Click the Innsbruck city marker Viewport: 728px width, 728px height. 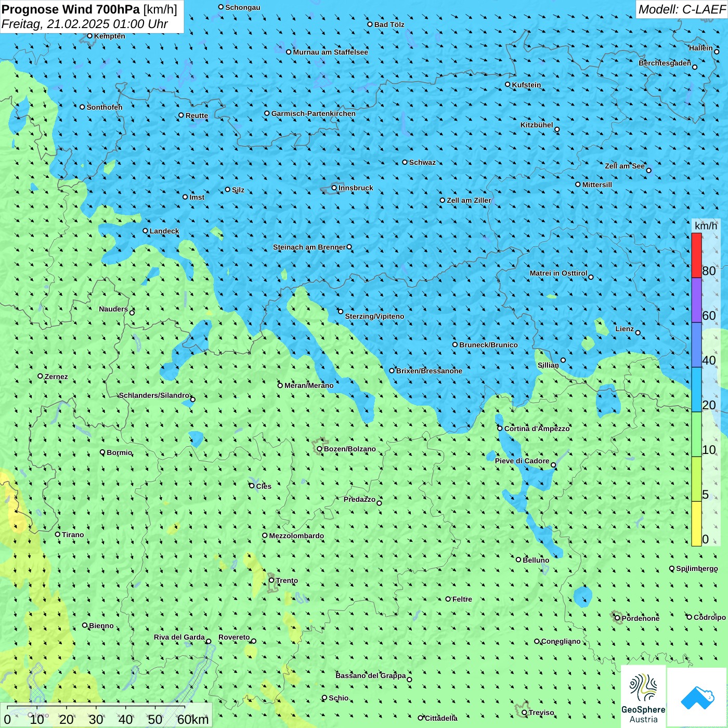(334, 188)
